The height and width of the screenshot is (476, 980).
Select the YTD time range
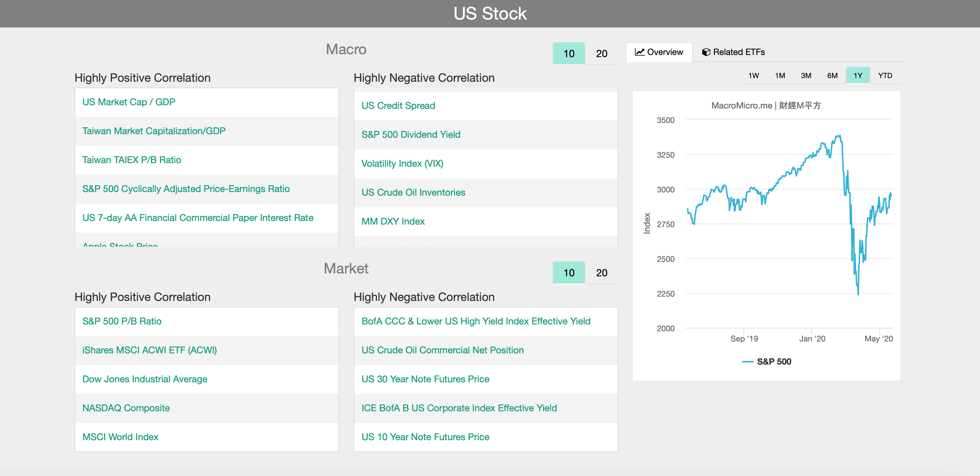(885, 75)
